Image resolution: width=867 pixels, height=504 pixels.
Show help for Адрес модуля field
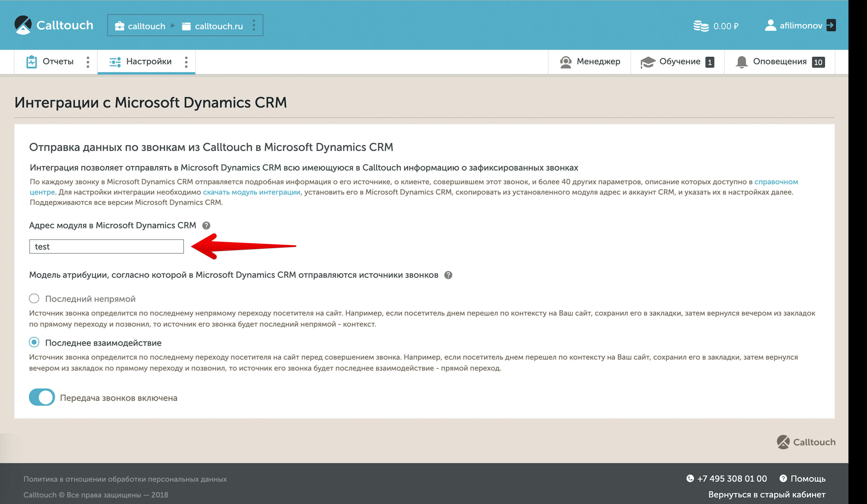[206, 225]
